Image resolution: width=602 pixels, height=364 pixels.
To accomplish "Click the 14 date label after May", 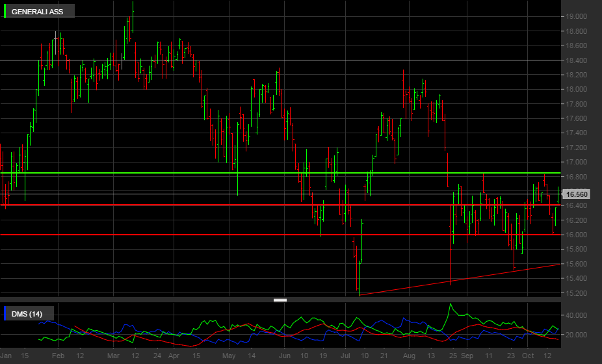I will [252, 356].
